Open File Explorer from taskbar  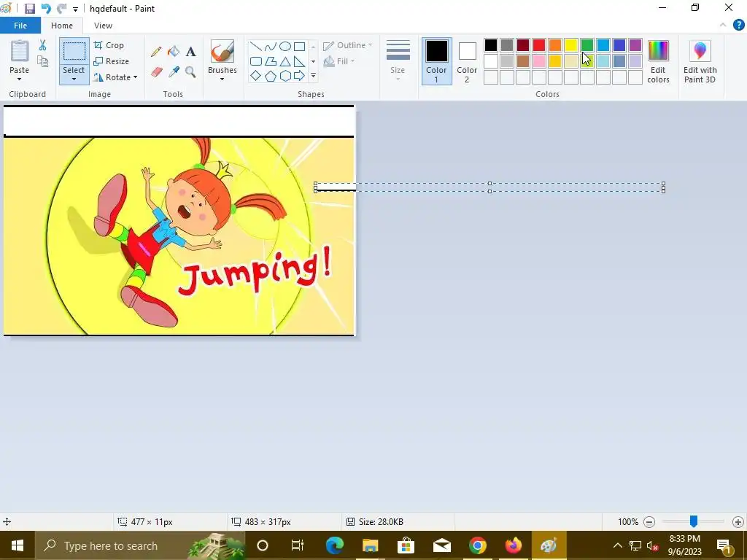click(x=370, y=545)
